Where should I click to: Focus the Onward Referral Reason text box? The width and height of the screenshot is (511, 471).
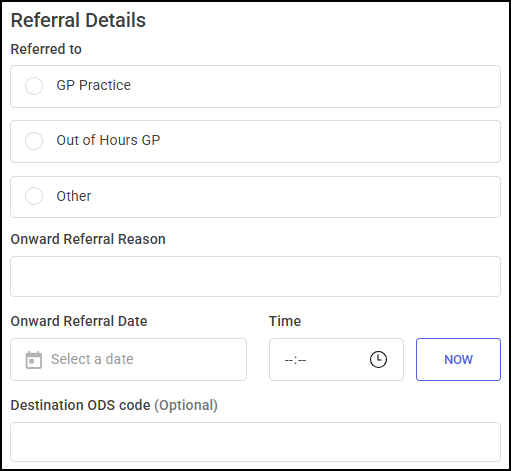[255, 276]
